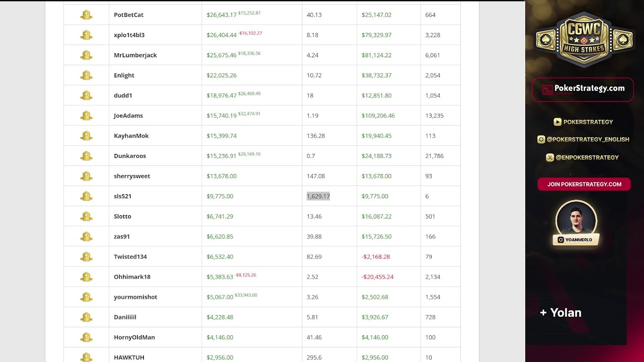Click on player name Ohhimark18

[x=132, y=277]
